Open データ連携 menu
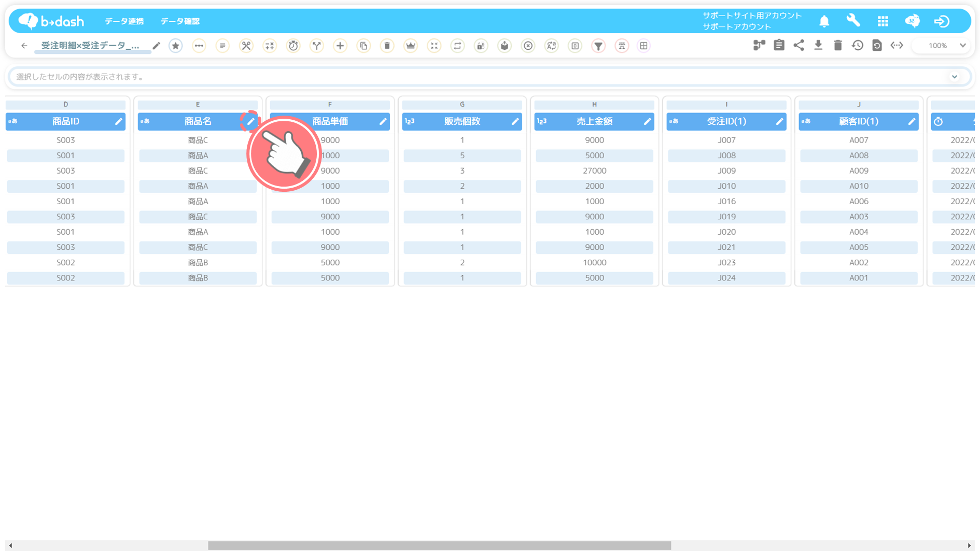 pos(124,21)
